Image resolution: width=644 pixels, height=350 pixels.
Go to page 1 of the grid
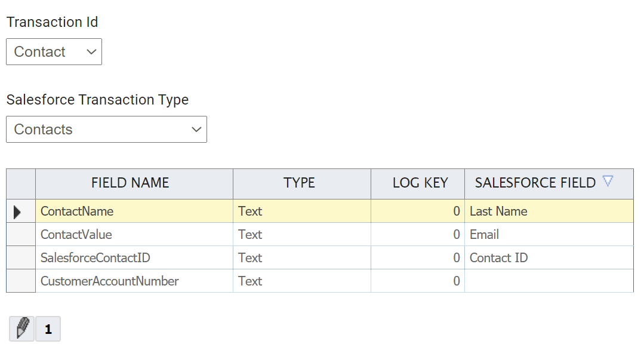tap(48, 328)
